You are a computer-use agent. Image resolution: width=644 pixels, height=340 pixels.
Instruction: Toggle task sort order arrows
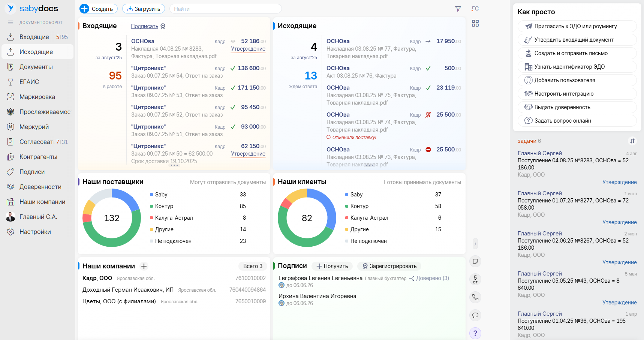click(632, 141)
